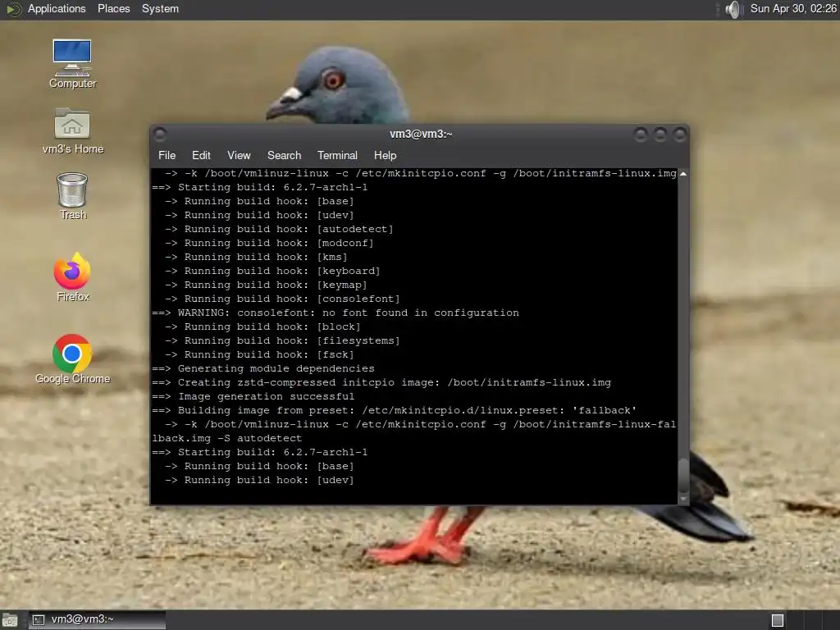Click the 'Creating zstd-compressed initcpio image' line

tap(381, 382)
